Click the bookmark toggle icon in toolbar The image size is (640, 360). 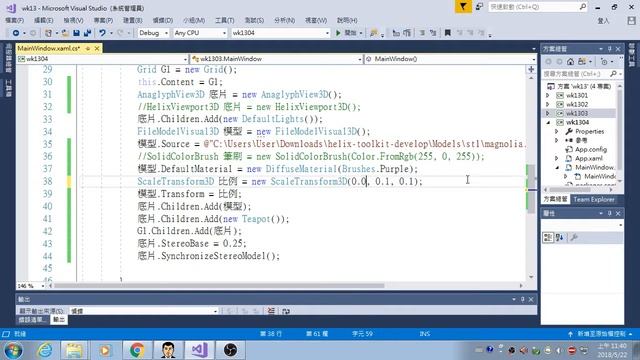click(x=447, y=33)
